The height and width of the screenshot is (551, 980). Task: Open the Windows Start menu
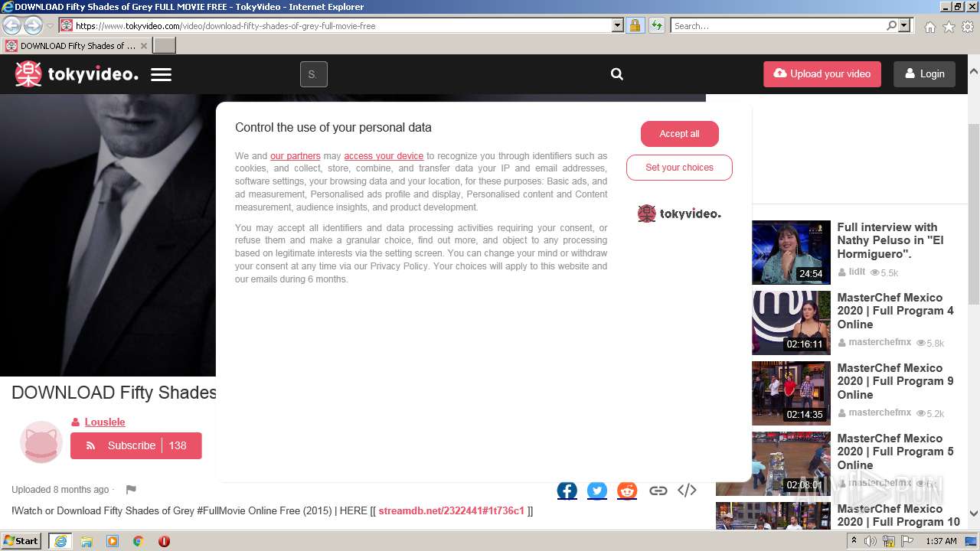[x=21, y=541]
